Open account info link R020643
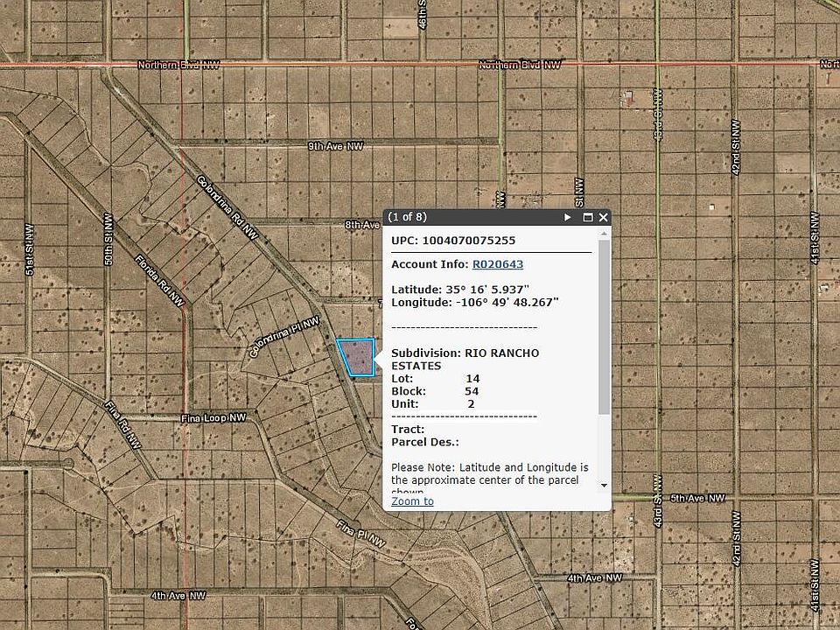Image resolution: width=840 pixels, height=630 pixels. [497, 264]
